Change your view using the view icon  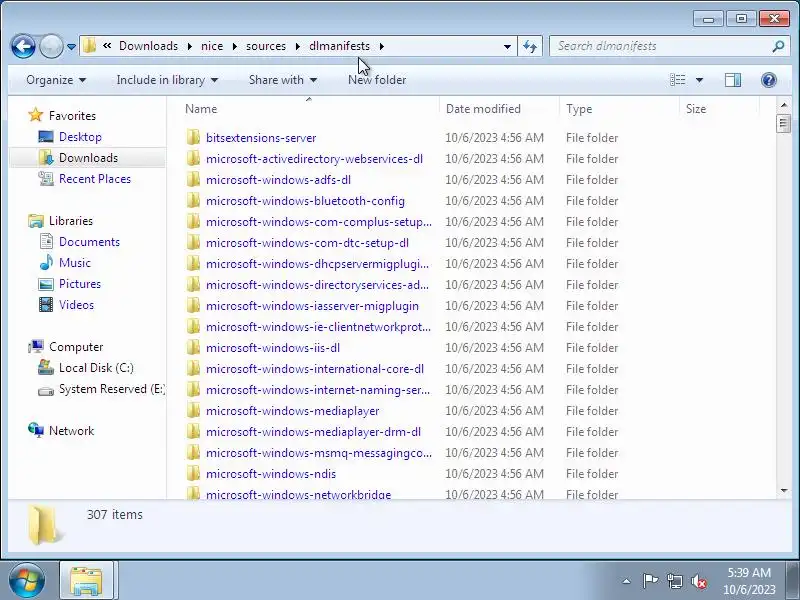click(678, 80)
